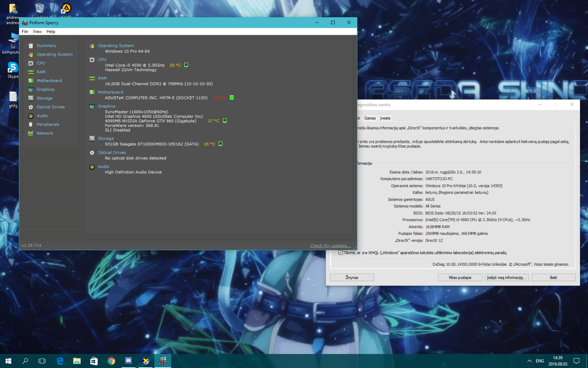Open the Help menu in Speccy

51,32
